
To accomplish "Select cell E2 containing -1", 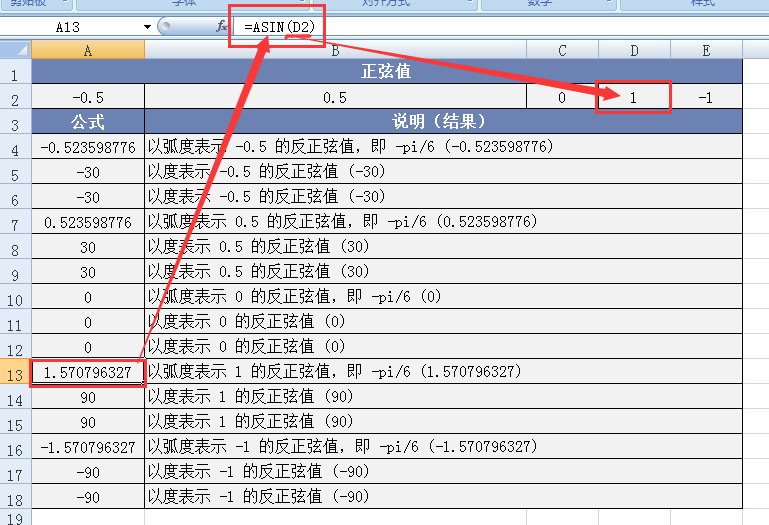I will (x=706, y=97).
